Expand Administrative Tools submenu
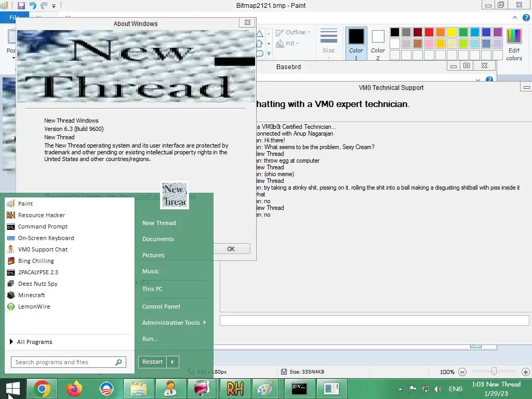532x399 pixels. coord(174,323)
